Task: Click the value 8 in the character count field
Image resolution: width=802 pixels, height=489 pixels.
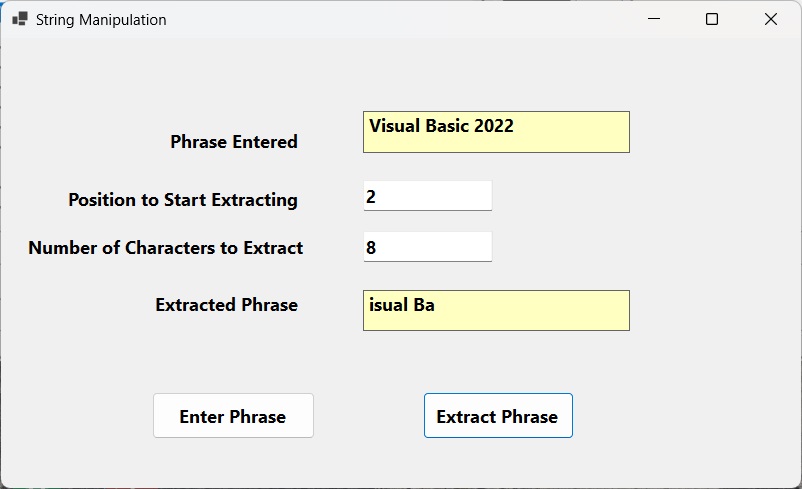Action: [x=371, y=248]
